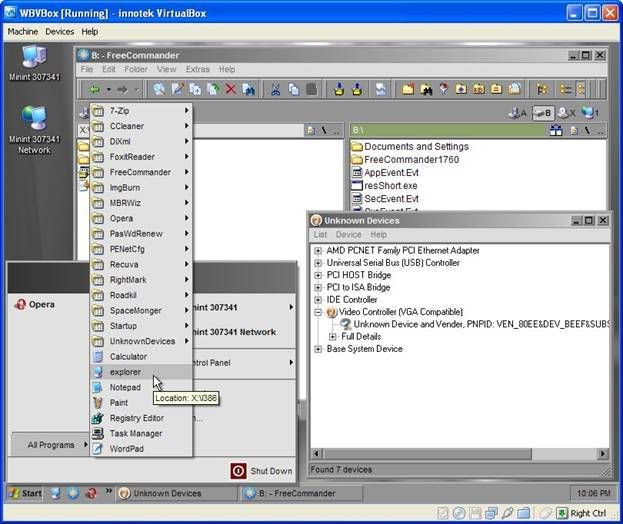The height and width of the screenshot is (524, 623).
Task: Switch to Unknown Devices taskbar button
Action: coord(177,493)
